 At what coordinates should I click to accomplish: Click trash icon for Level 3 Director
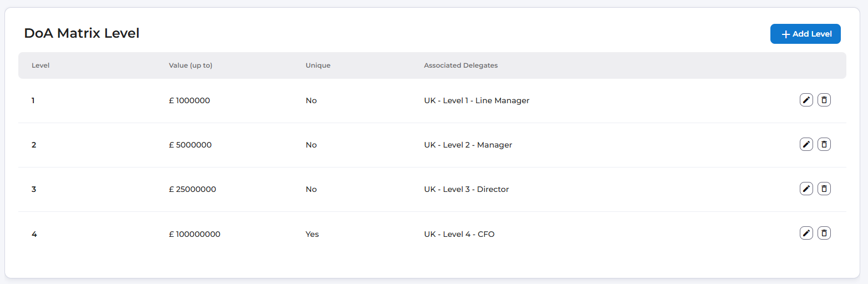[x=824, y=189]
